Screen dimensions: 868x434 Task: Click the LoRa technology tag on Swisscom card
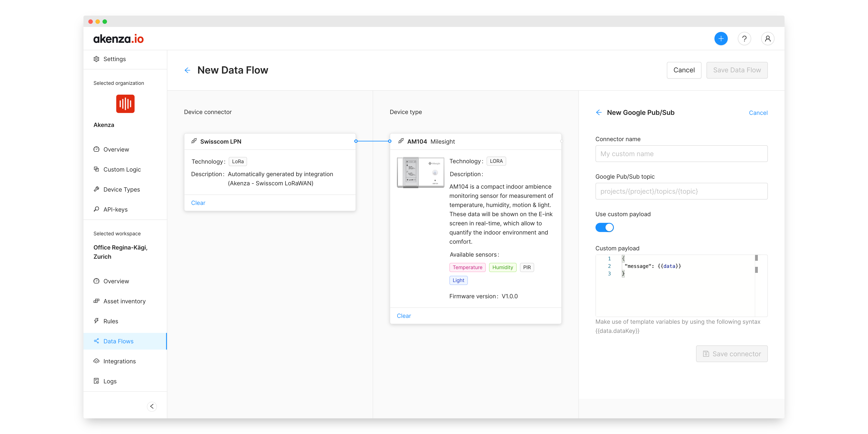click(238, 161)
